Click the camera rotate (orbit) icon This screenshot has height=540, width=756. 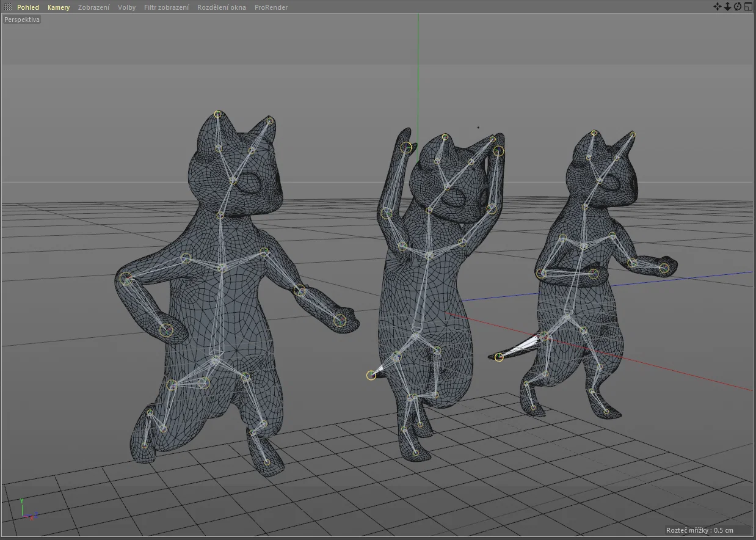coord(738,7)
